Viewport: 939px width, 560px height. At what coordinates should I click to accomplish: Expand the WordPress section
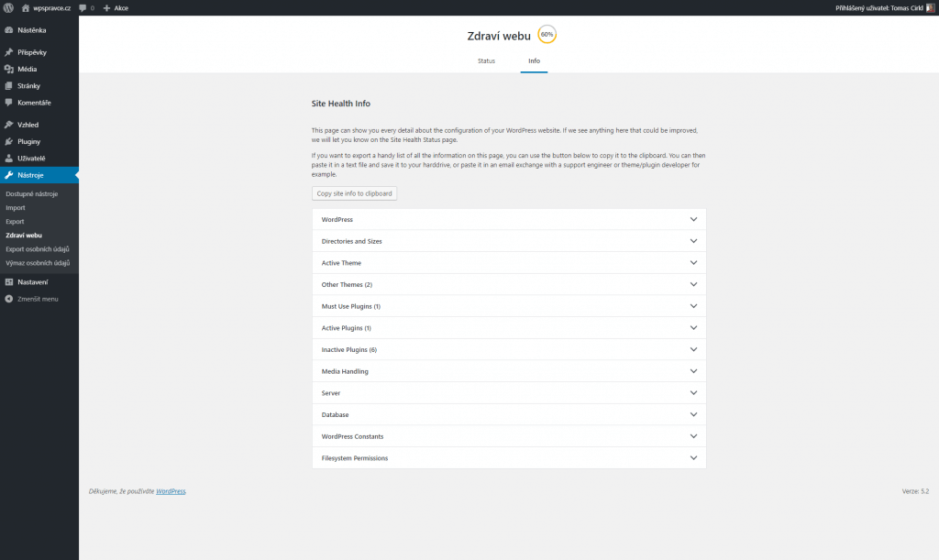(x=508, y=220)
